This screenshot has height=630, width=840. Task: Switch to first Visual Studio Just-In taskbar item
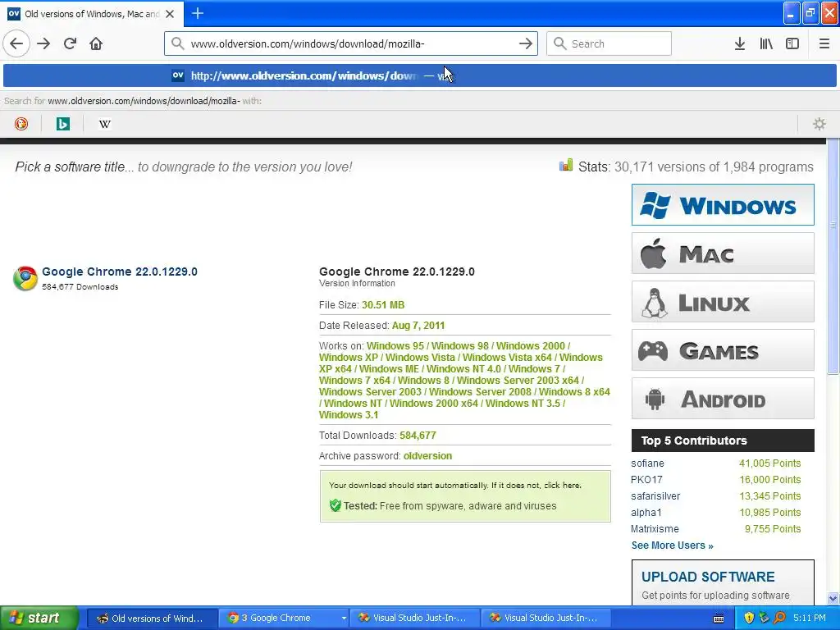point(413,619)
